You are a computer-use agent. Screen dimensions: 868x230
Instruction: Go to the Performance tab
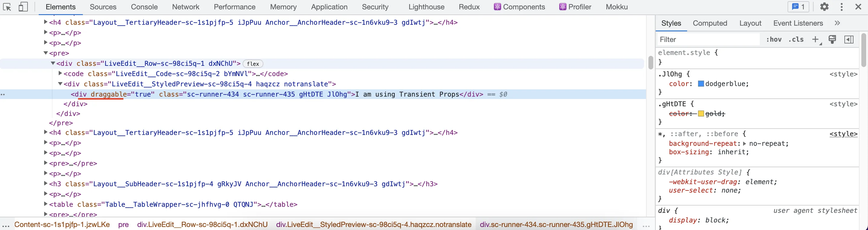(x=234, y=7)
